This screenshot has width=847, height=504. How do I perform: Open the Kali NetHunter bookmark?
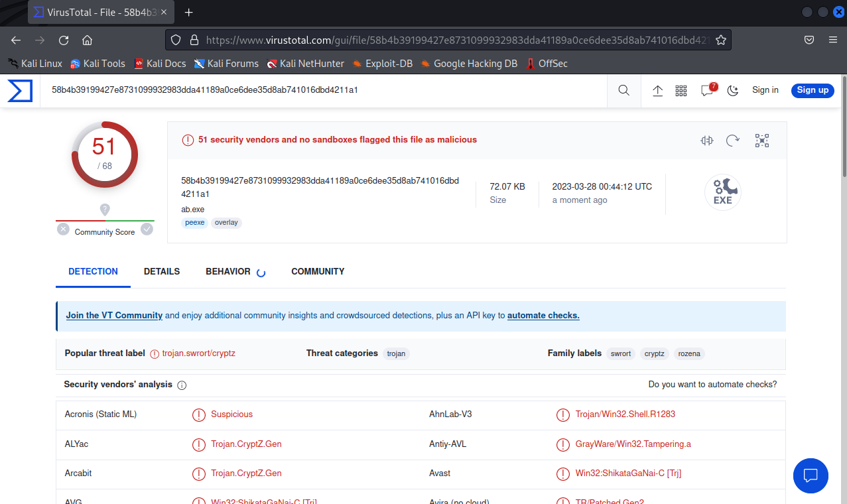coord(306,64)
